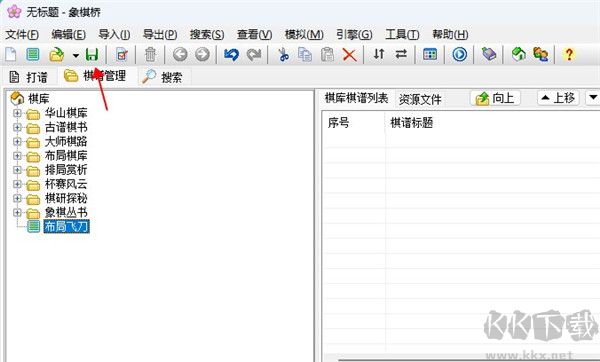
Task: Open the 查看(V) menu
Action: 254,34
